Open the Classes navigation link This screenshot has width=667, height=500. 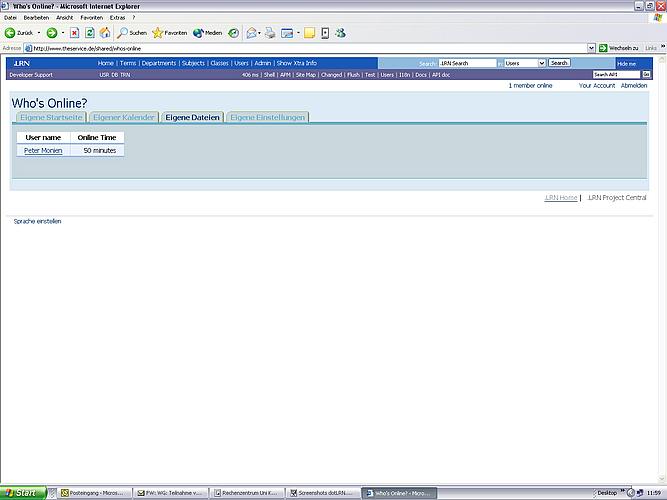(219, 63)
